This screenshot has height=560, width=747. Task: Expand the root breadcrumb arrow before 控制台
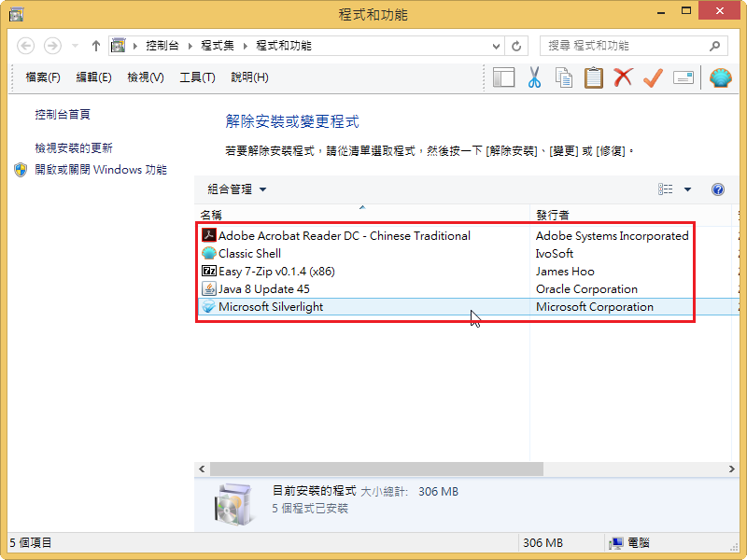click(x=135, y=46)
